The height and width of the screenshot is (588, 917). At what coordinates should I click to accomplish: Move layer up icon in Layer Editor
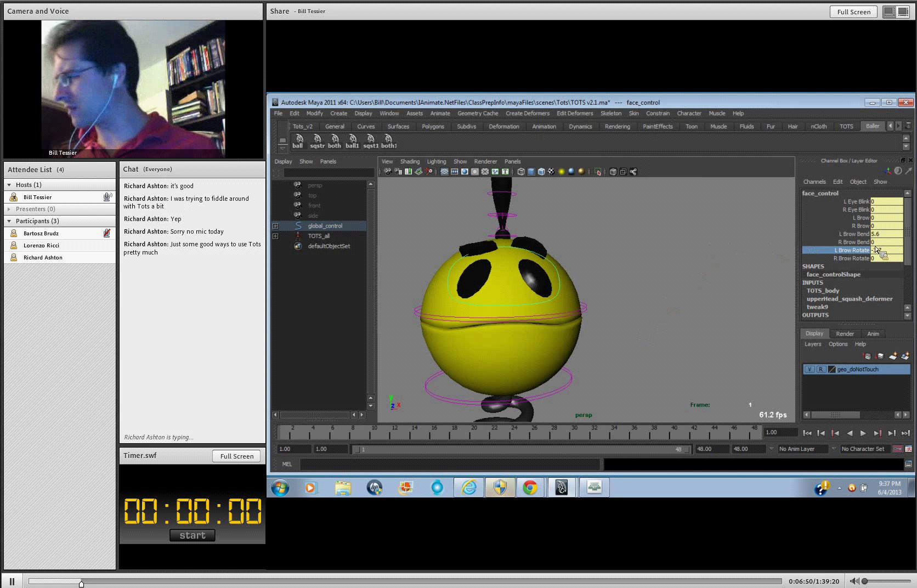(868, 357)
